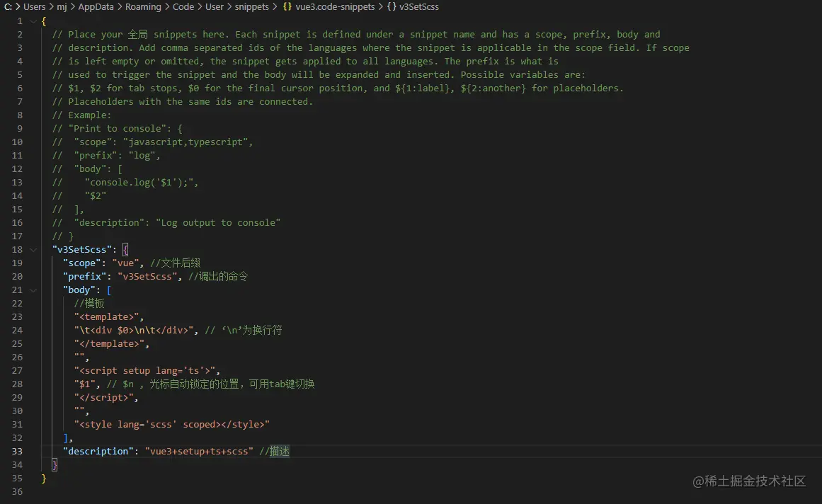Click the "<style lang='scss' scoped></style>" string
The height and width of the screenshot is (504, 822).
coord(172,425)
